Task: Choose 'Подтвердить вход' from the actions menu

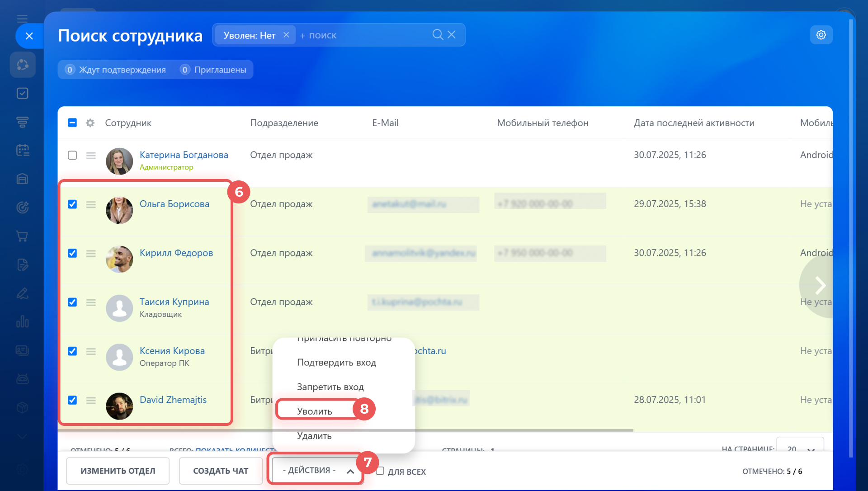Action: (336, 363)
